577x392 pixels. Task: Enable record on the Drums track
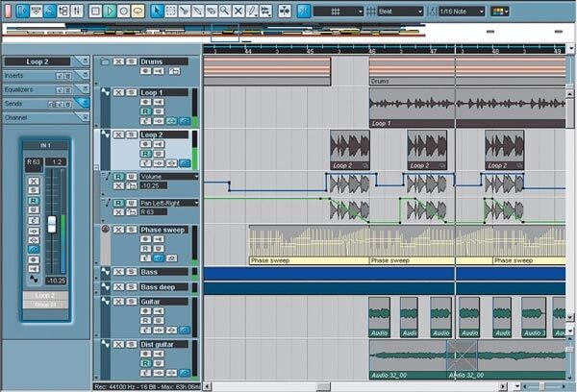[145, 70]
